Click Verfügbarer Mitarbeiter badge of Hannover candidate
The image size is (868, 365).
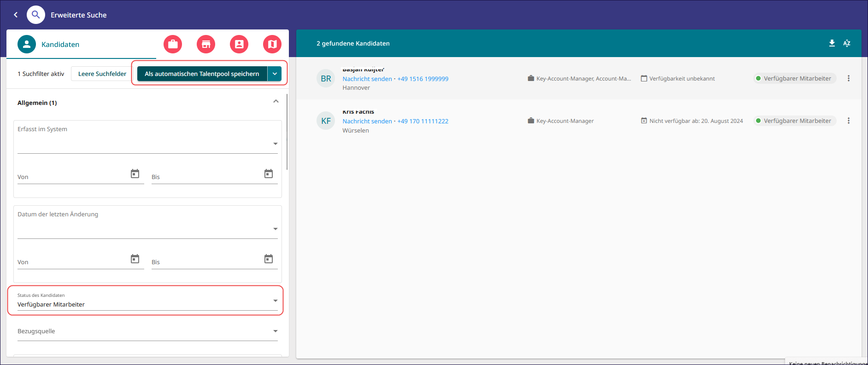tap(795, 78)
